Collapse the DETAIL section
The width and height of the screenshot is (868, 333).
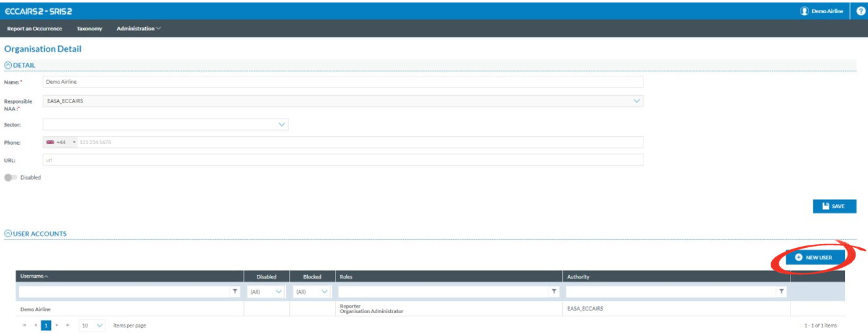coord(8,65)
